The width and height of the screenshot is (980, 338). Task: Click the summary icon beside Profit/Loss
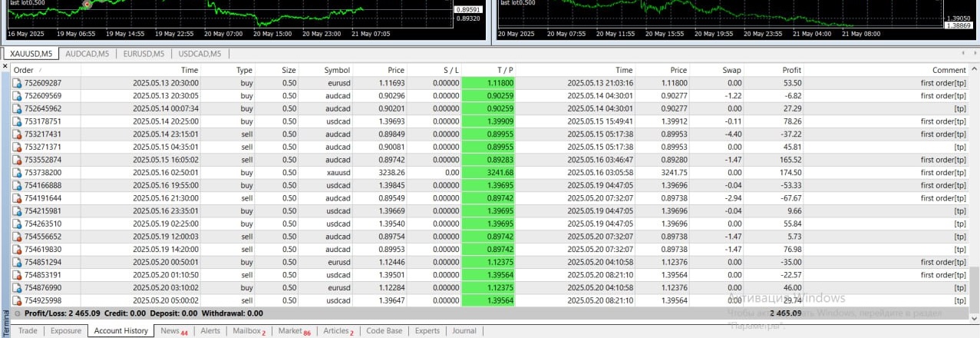[18, 313]
